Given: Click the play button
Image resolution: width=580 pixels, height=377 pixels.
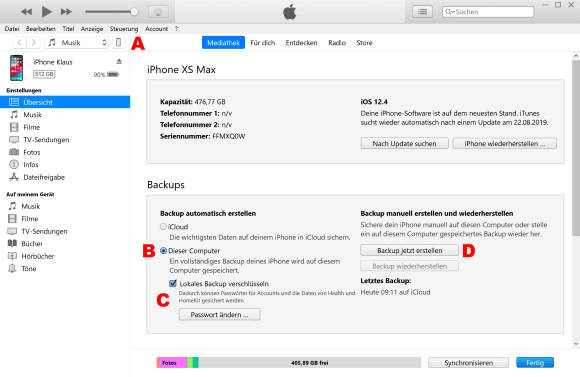Looking at the screenshot, I should (47, 12).
